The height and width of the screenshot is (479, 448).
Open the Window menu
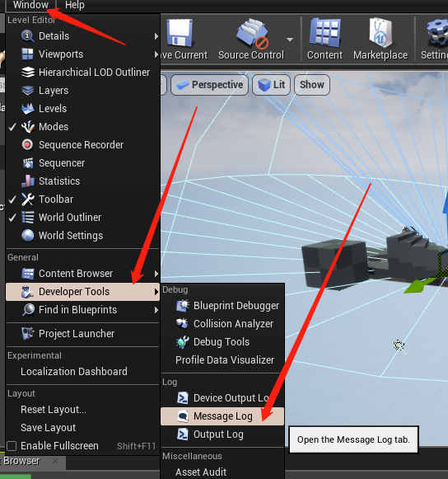(x=30, y=5)
